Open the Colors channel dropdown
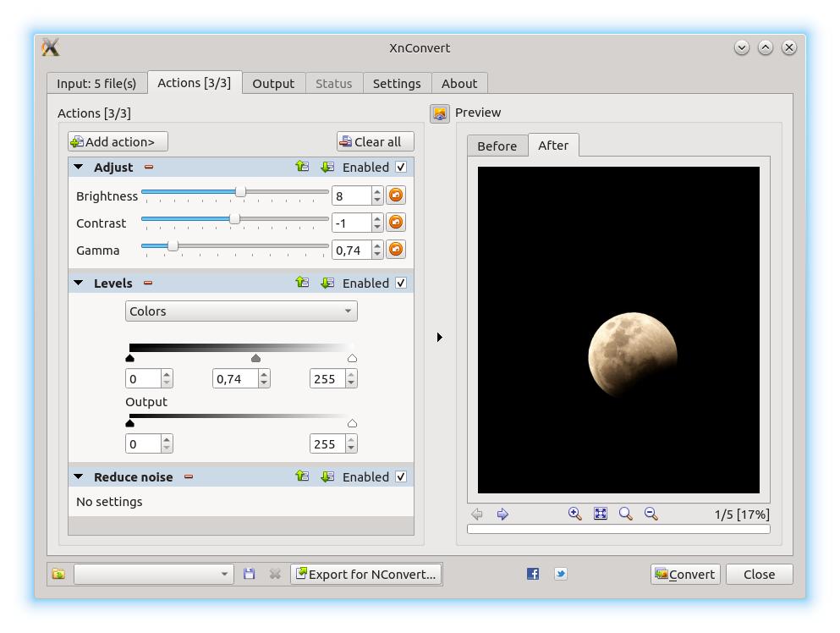 click(x=241, y=311)
